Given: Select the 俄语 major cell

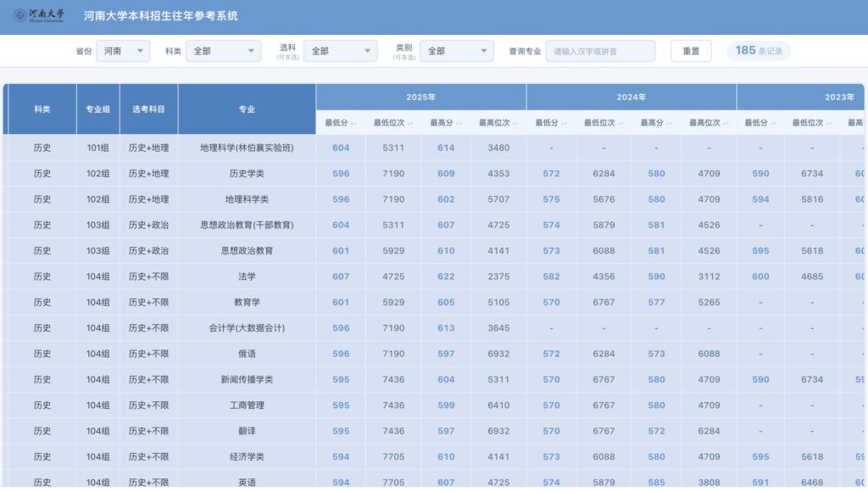Looking at the screenshot, I should (x=247, y=354).
